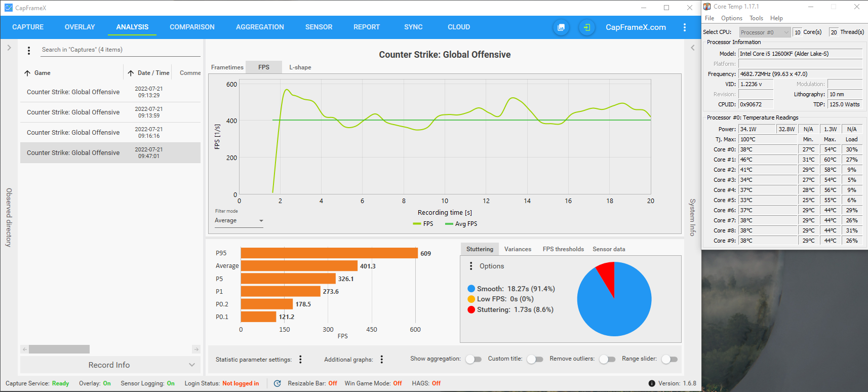The width and height of the screenshot is (868, 392).
Task: Open the CLOUD tab
Action: 459,27
